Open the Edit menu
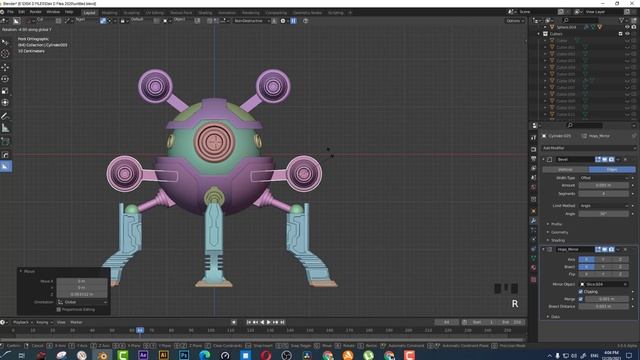The image size is (640, 360). 21,12
